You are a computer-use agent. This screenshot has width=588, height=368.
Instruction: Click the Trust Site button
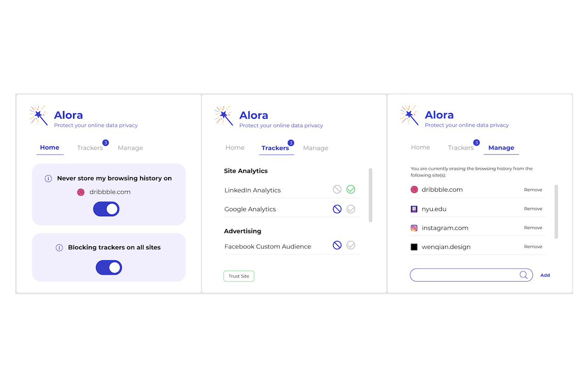pyautogui.click(x=239, y=276)
